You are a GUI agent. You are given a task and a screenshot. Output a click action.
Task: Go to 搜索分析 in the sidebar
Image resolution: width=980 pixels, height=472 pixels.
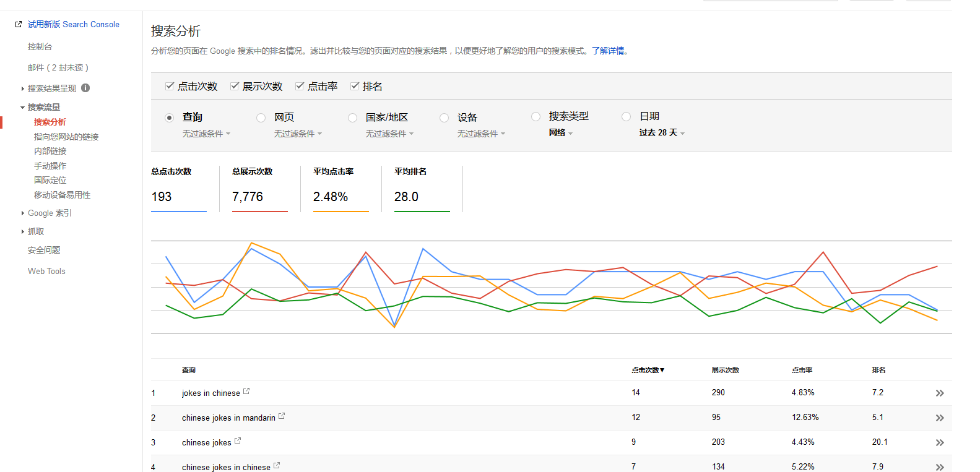(50, 122)
